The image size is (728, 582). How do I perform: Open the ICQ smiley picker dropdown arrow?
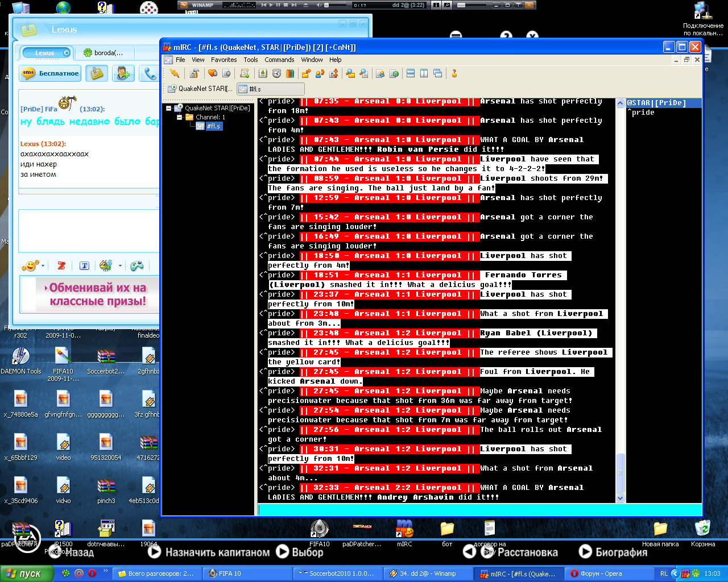[x=43, y=265]
